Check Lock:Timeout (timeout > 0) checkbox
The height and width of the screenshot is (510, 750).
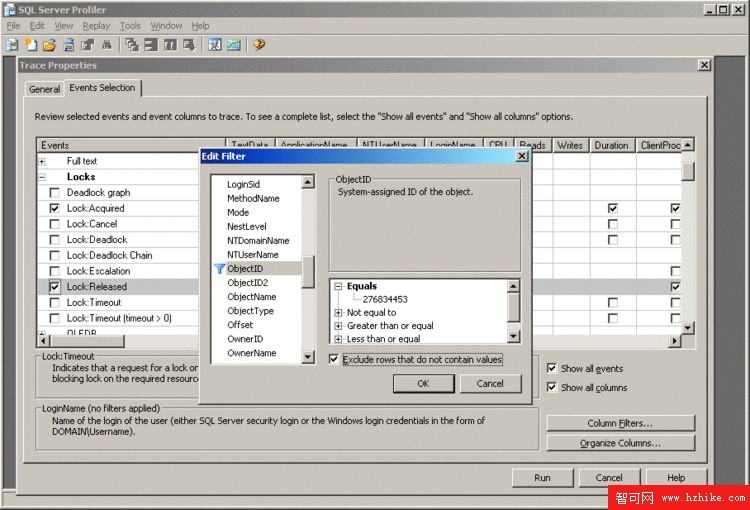click(x=55, y=318)
